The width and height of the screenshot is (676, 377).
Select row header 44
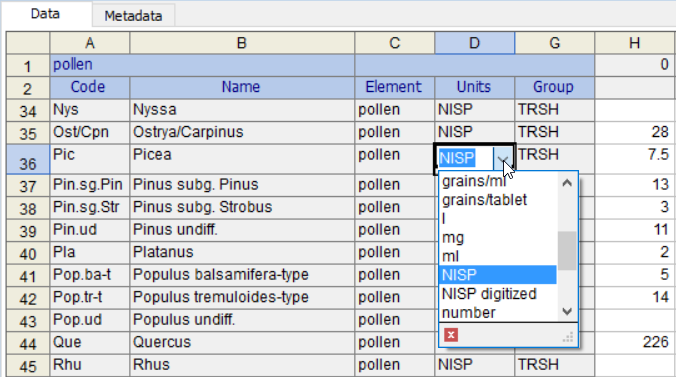click(x=28, y=343)
